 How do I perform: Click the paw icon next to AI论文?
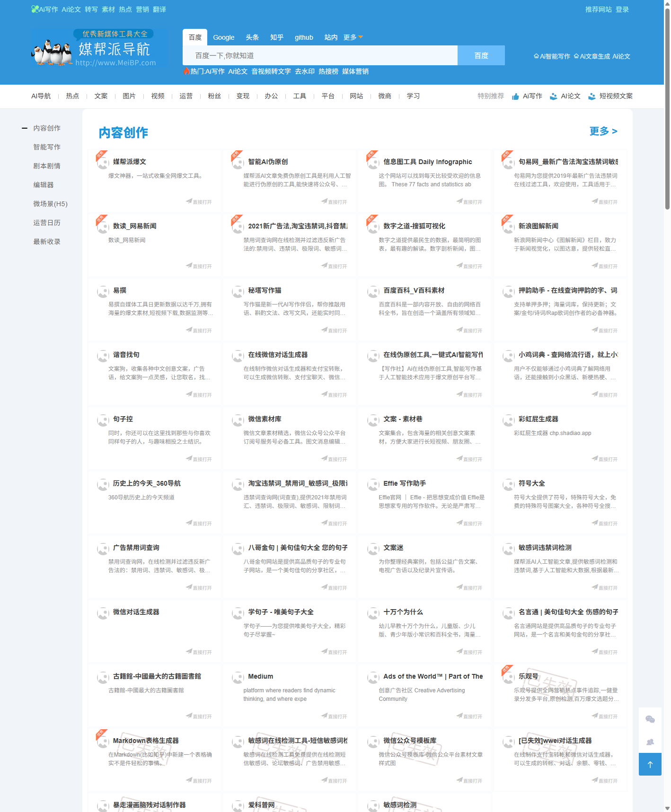pyautogui.click(x=554, y=96)
